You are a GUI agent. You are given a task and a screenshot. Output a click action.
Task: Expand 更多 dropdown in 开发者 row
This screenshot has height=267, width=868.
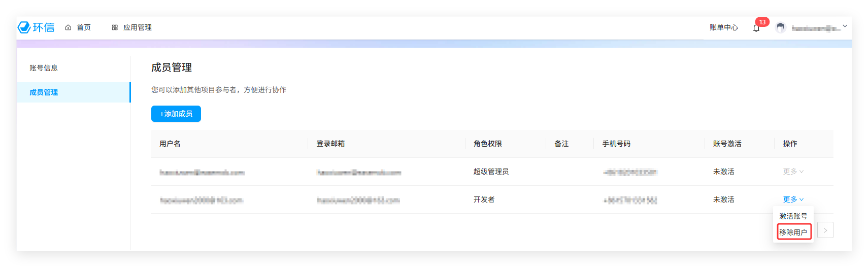(x=793, y=199)
